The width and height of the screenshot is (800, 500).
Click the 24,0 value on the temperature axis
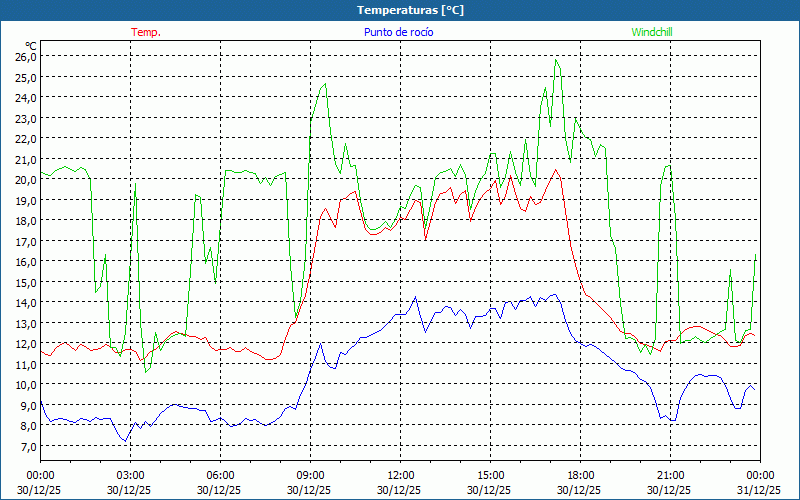[26, 97]
